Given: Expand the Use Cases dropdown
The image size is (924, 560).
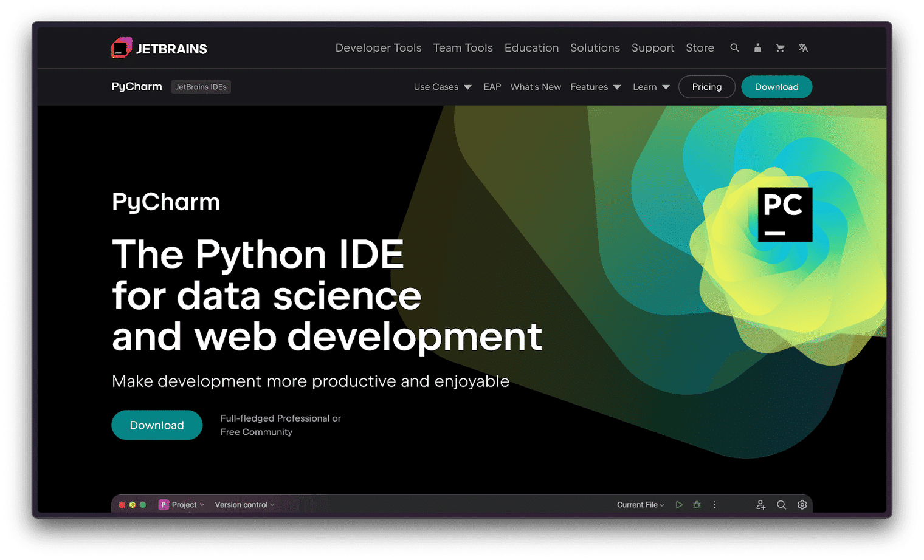Looking at the screenshot, I should click(443, 87).
